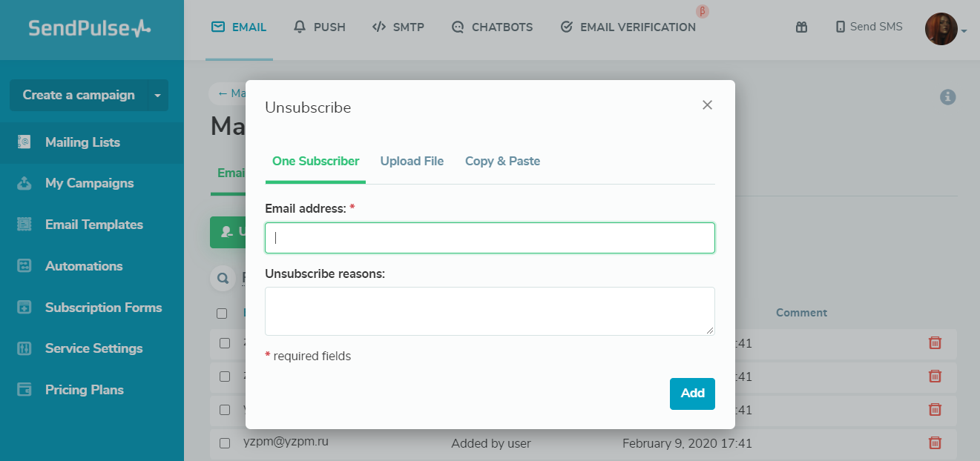Expand the Create a campaign dropdown arrow
The height and width of the screenshot is (461, 980).
click(x=158, y=96)
